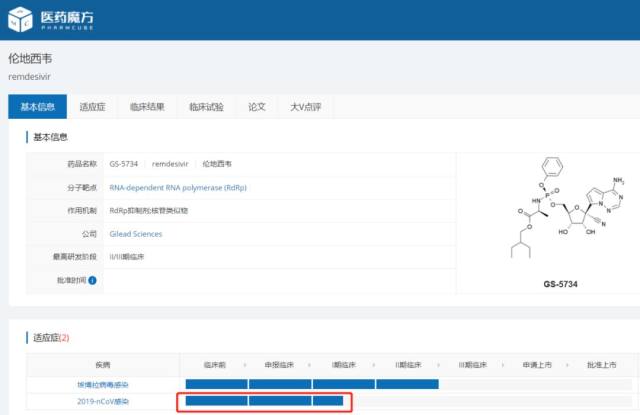Click the 伦地西韦 name in 药品名称 row

tap(217, 164)
